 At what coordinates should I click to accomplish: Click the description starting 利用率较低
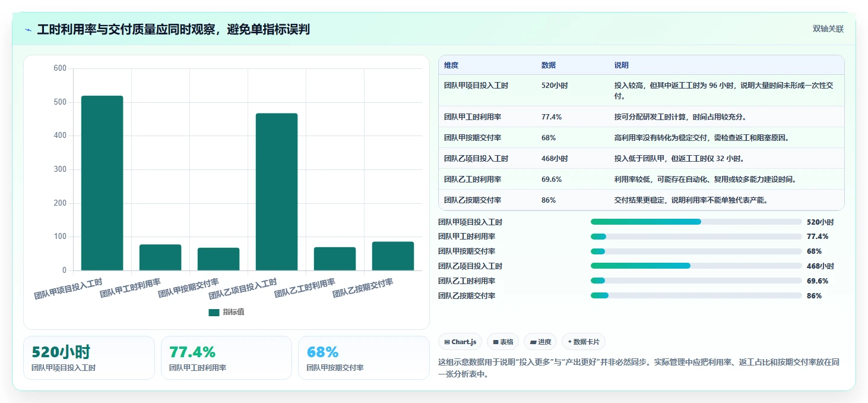pos(705,180)
